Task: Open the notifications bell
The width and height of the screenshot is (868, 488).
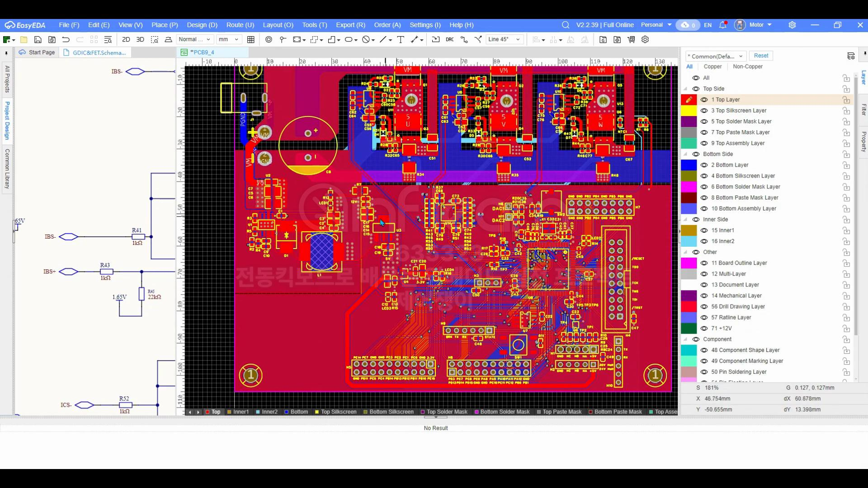Action: (x=722, y=25)
